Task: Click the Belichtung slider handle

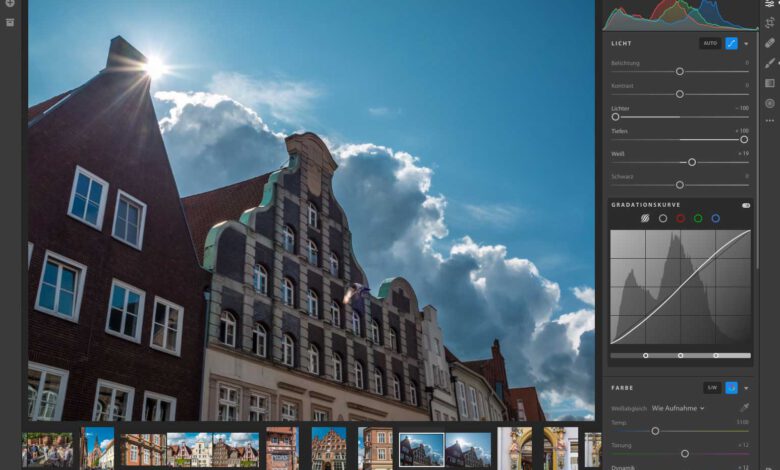Action: pyautogui.click(x=680, y=72)
